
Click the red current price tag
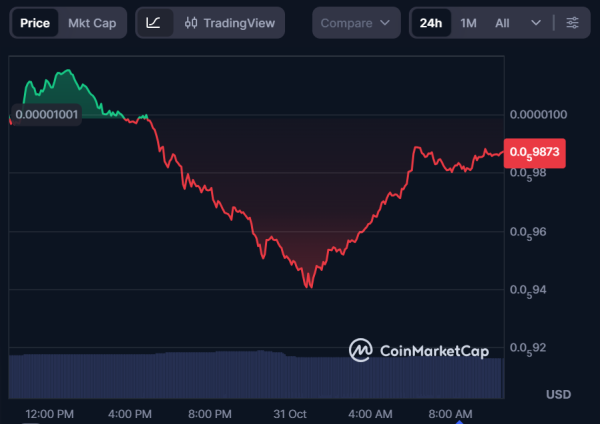click(x=537, y=153)
